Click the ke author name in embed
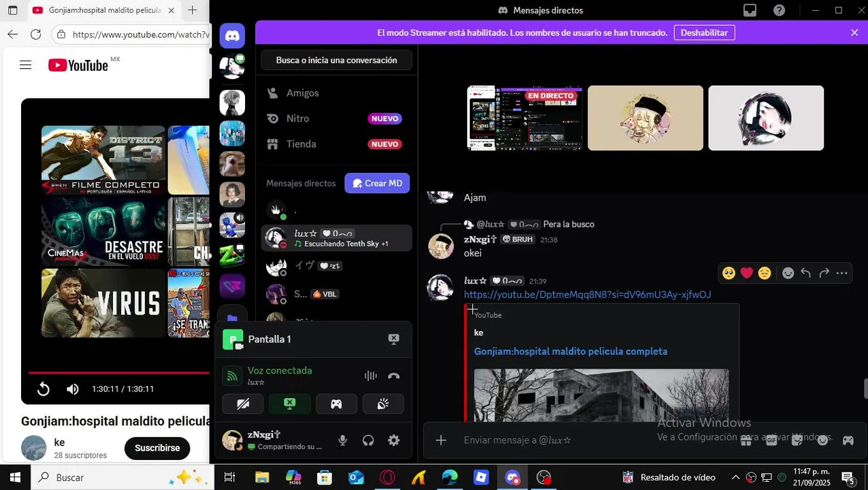The width and height of the screenshot is (868, 490). pyautogui.click(x=479, y=333)
